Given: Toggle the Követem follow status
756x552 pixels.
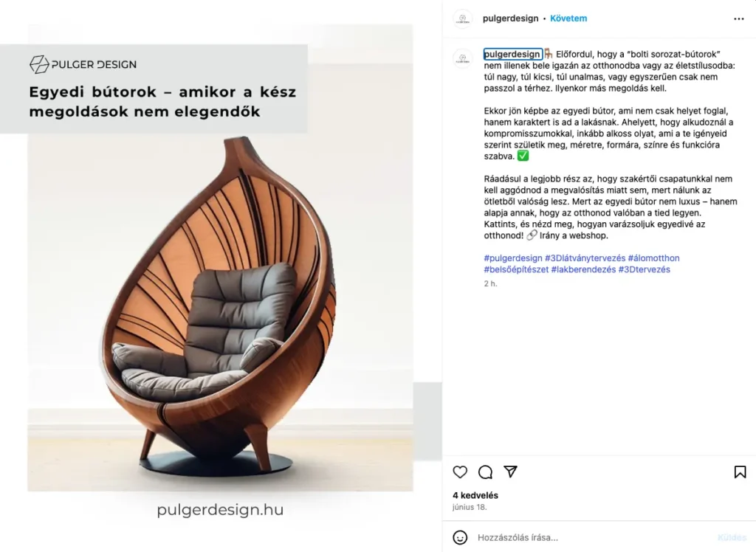Looking at the screenshot, I should point(568,18).
